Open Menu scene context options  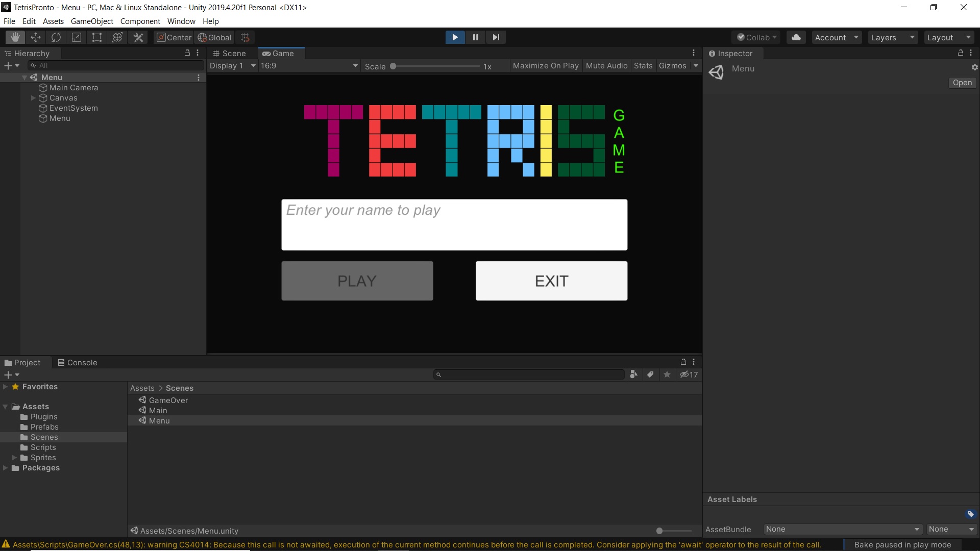point(199,78)
